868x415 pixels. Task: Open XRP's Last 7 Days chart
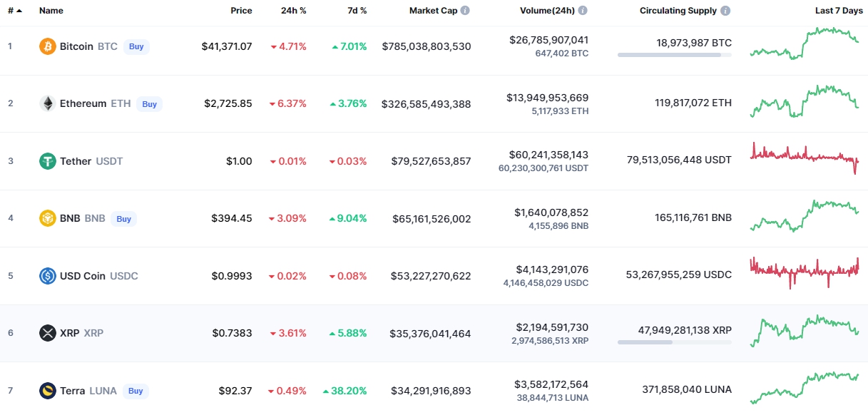coord(805,331)
